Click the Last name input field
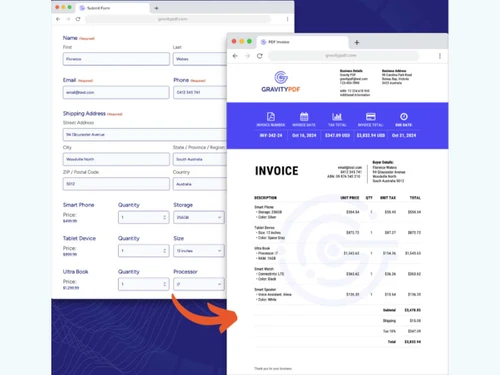This screenshot has height=375, width=500. pyautogui.click(x=200, y=59)
